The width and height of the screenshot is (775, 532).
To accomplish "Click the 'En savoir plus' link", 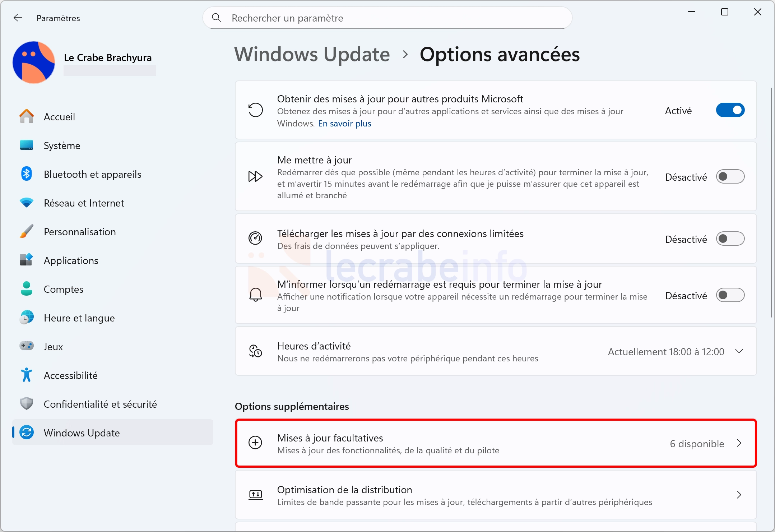I will 344,124.
